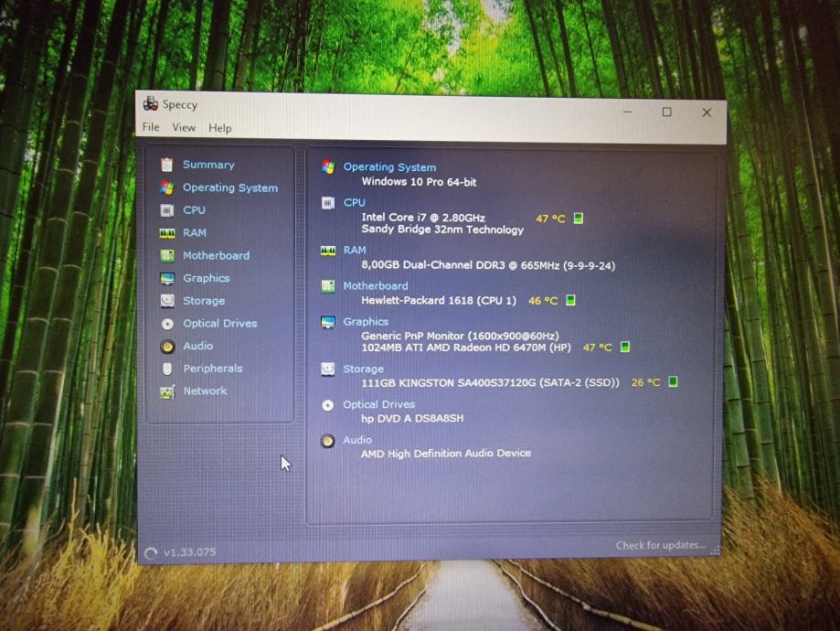
Task: Click the Peripherals mouse icon in sidebar
Action: [166, 369]
